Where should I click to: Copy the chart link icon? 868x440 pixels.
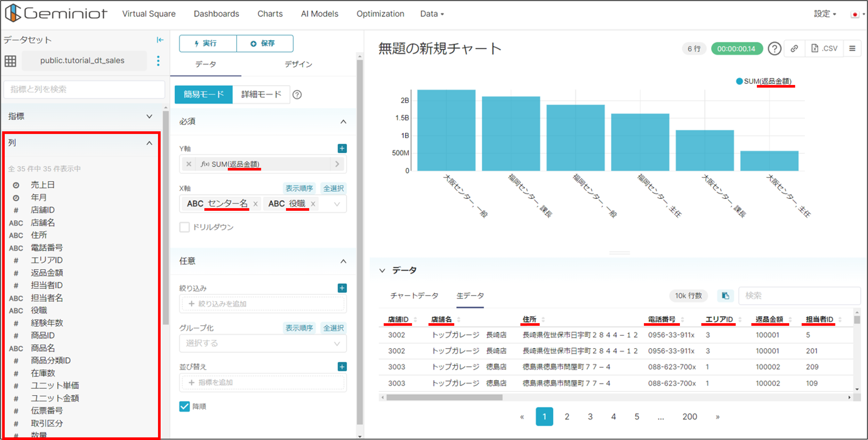pos(795,49)
